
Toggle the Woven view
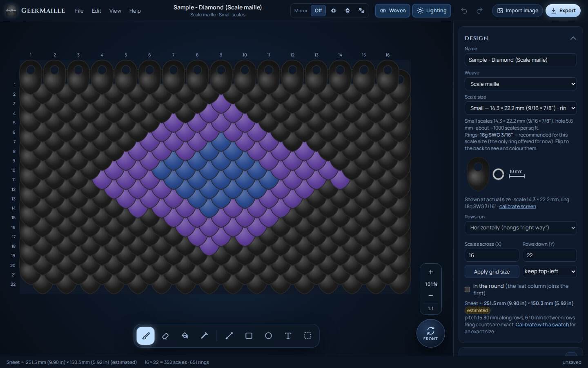coord(392,11)
